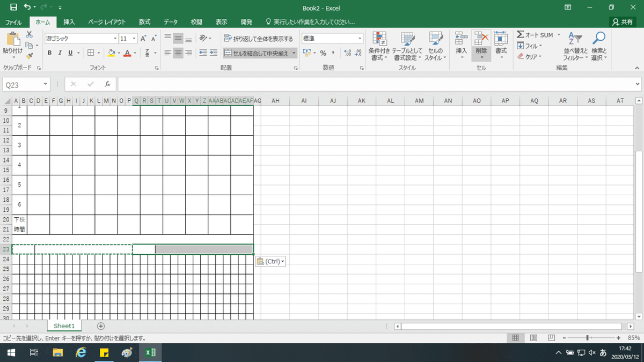Toggle 折り返して全体を表示する wrap text

[x=259, y=39]
